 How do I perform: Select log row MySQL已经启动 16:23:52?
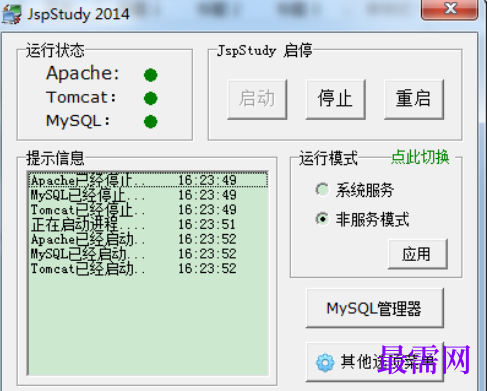click(148, 254)
